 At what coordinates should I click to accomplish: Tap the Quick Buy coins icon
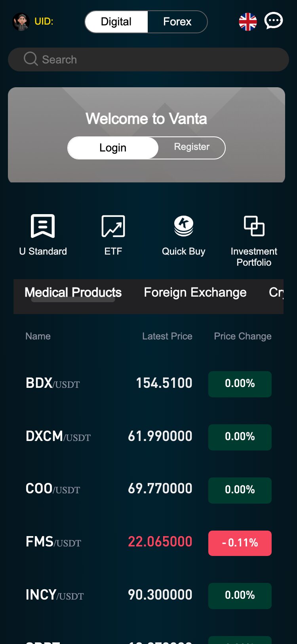(184, 226)
